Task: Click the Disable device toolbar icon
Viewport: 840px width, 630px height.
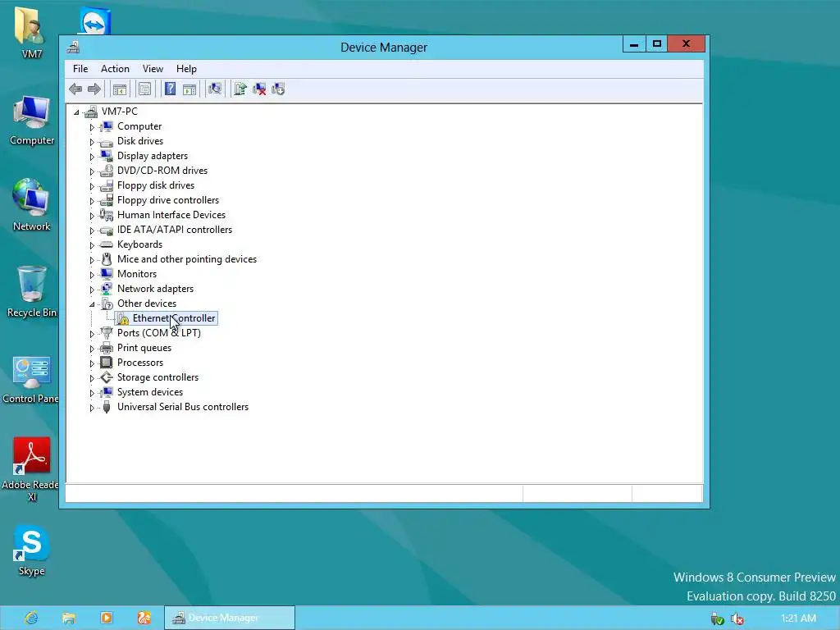Action: coord(278,89)
